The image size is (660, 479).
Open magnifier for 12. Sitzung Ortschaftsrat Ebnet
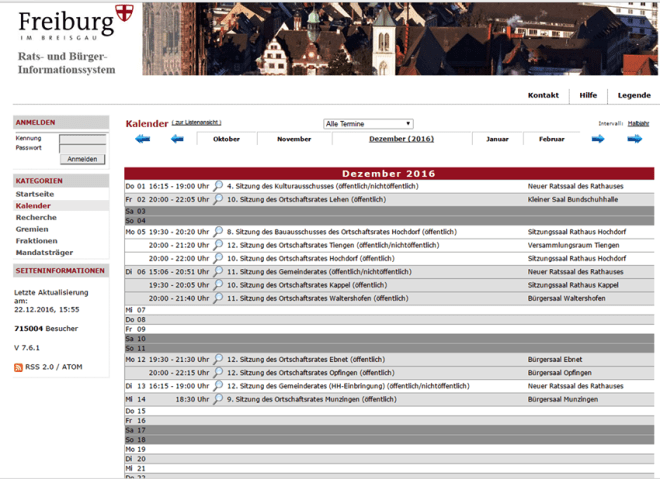218,359
